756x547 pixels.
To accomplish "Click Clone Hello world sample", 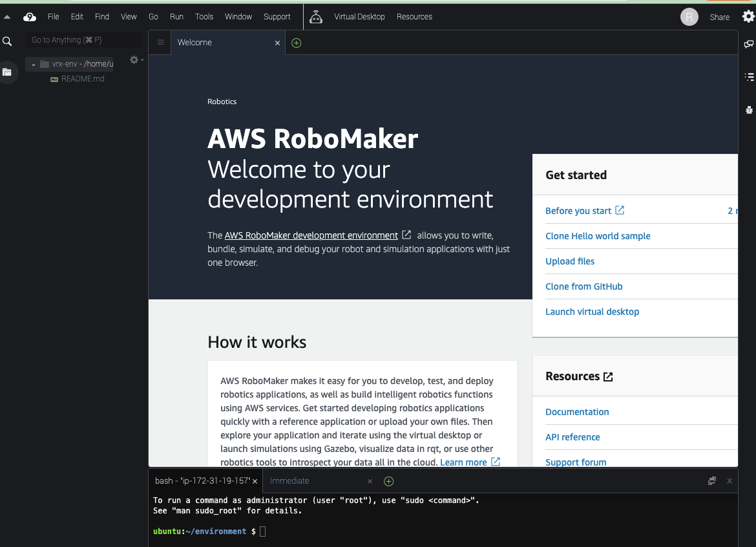I will [598, 236].
